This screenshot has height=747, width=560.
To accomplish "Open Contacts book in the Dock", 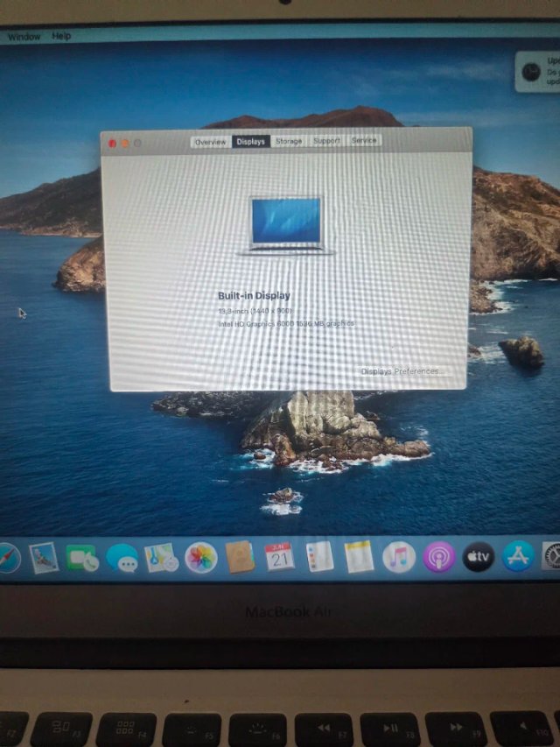I will click(x=240, y=557).
